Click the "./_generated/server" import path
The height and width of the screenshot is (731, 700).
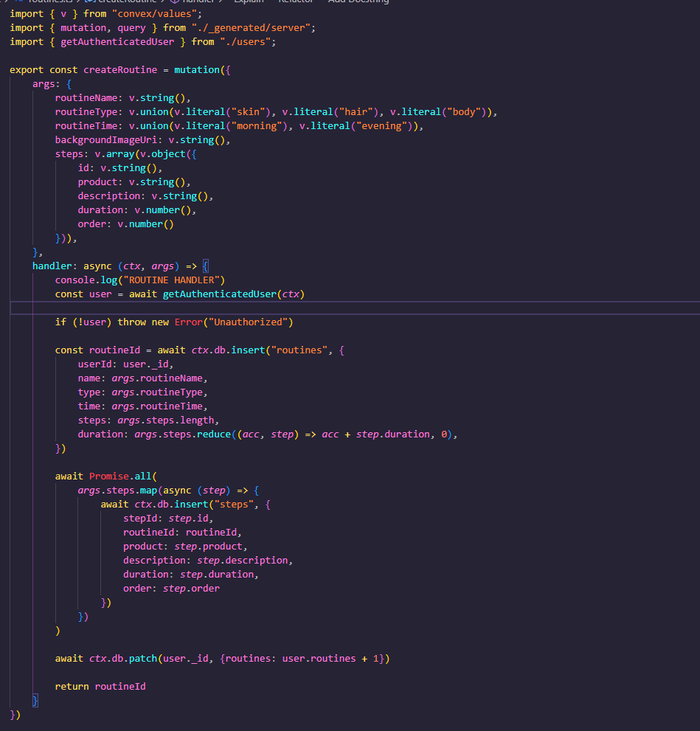click(250, 28)
